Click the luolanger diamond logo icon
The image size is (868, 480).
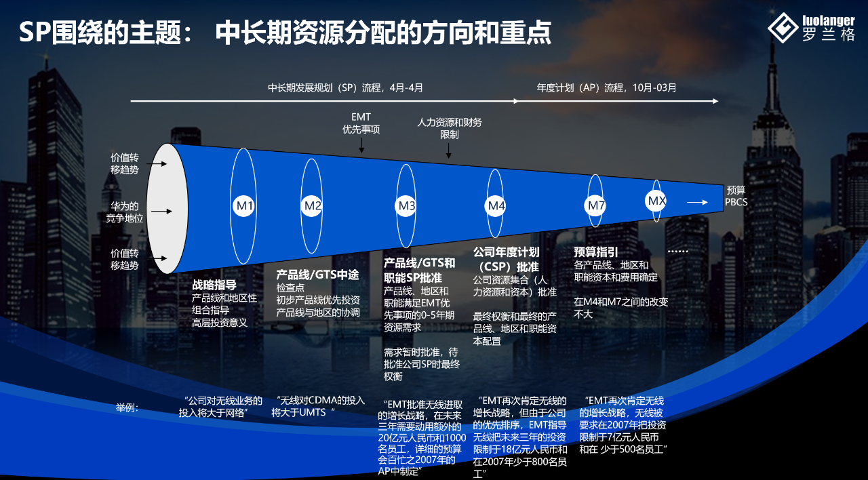click(x=783, y=29)
